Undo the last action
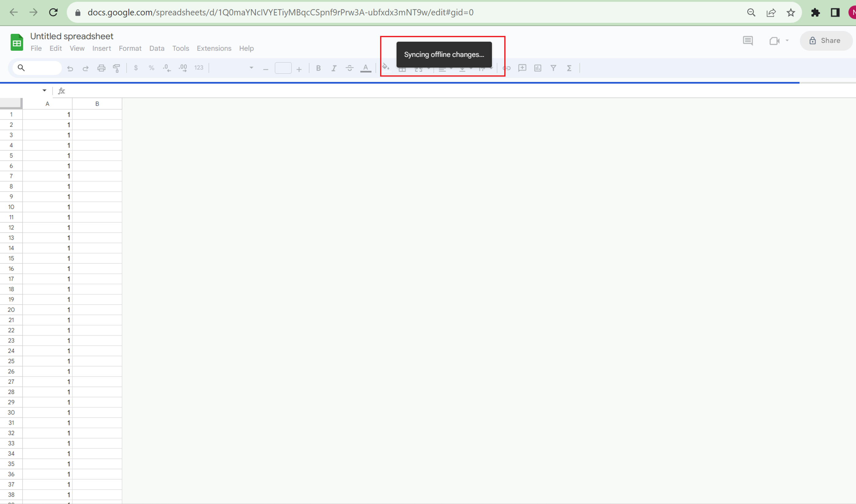The image size is (856, 504). pos(70,68)
